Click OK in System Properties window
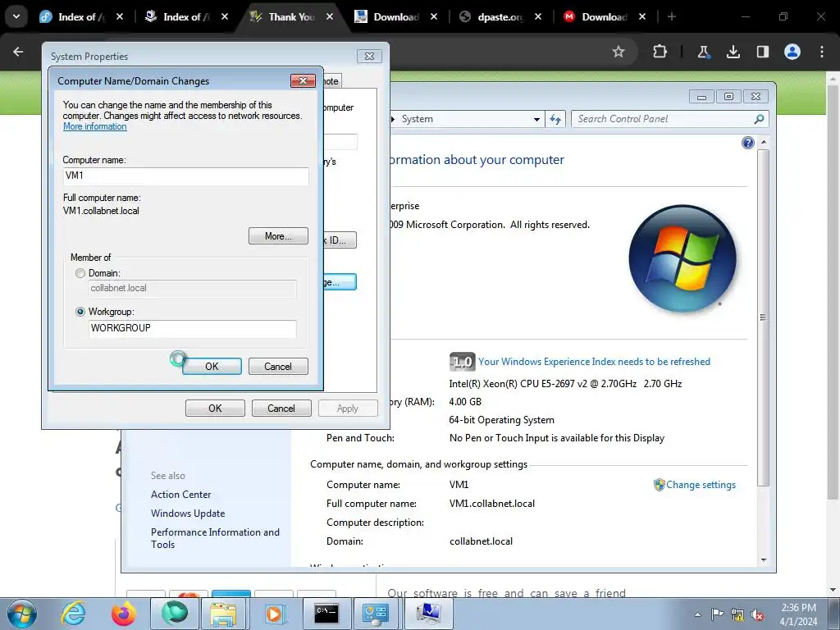Viewport: 840px width, 630px height. tap(215, 409)
